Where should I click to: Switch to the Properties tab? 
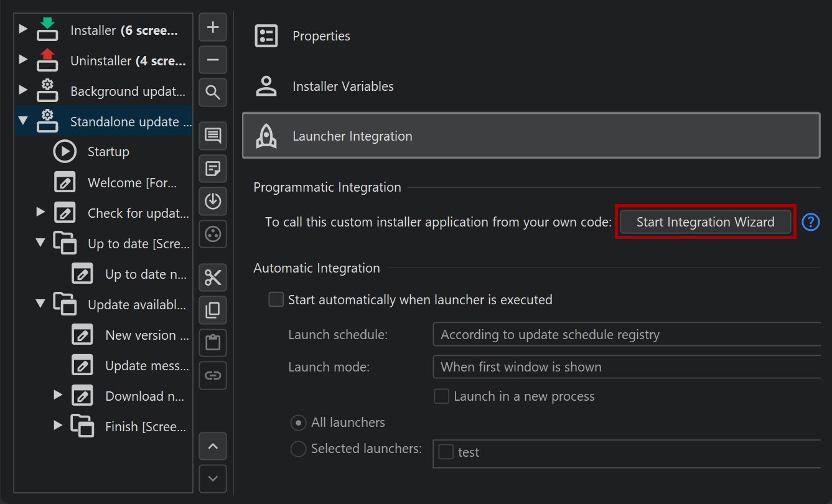pyautogui.click(x=321, y=36)
